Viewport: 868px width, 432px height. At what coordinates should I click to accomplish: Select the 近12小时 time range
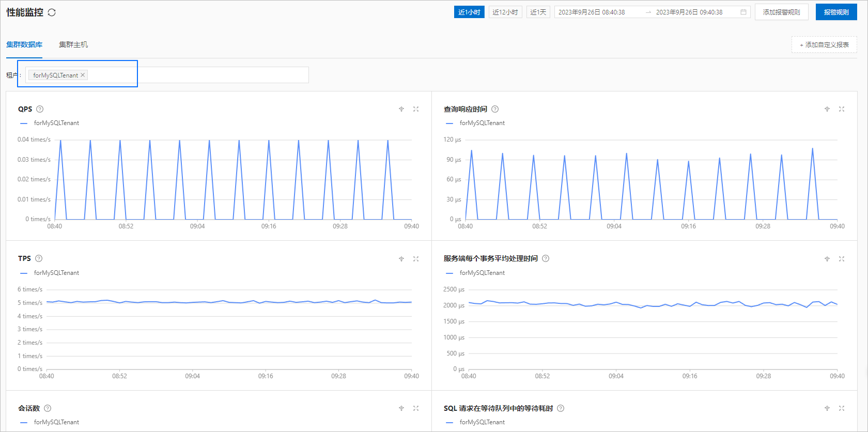pos(505,12)
